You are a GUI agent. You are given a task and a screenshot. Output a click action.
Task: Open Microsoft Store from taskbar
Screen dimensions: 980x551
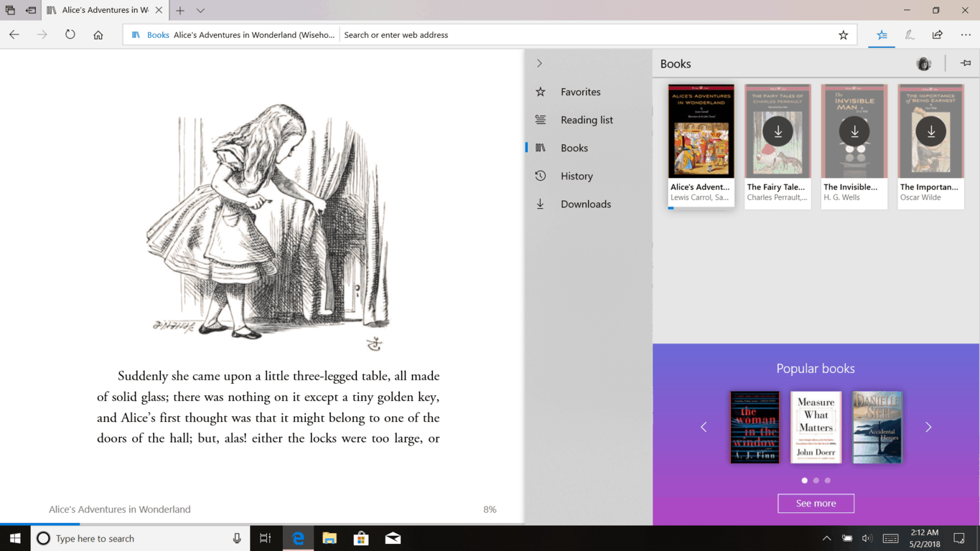pyautogui.click(x=361, y=538)
